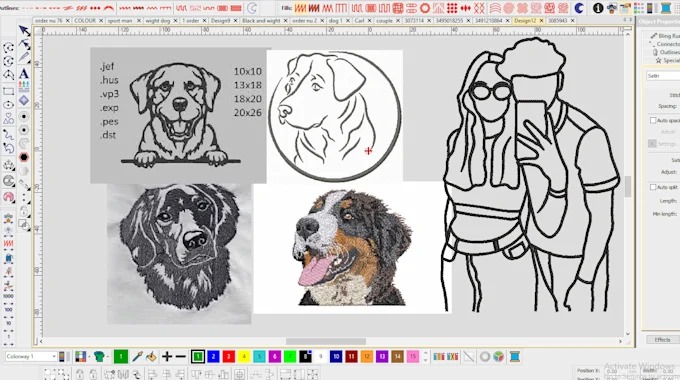Select the ring-shaped fill stitch icon

(x=425, y=8)
